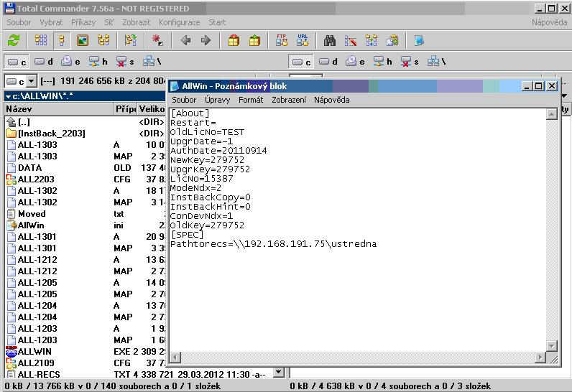Select drive d in left drive bar
572x392 pixels.
pyautogui.click(x=44, y=62)
